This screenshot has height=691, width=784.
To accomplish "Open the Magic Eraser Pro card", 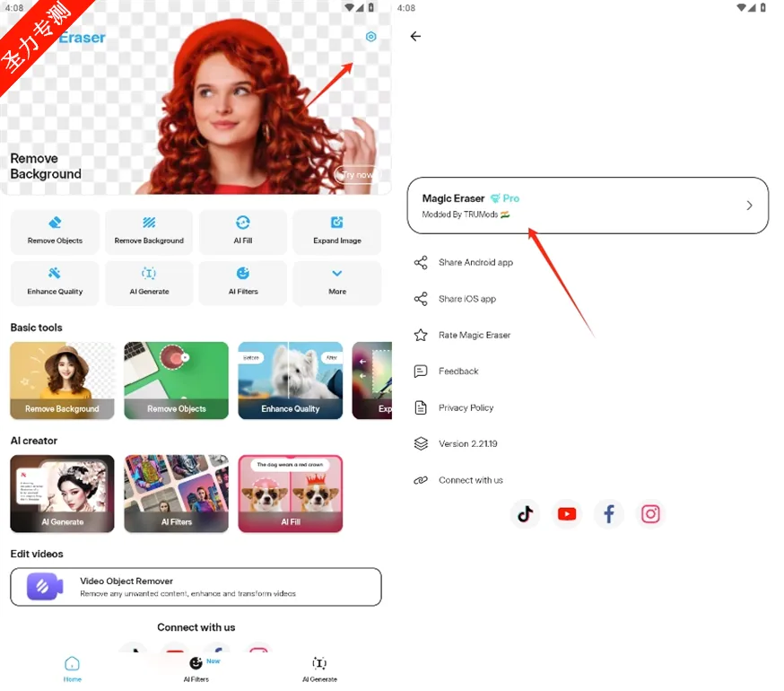I will (x=588, y=206).
